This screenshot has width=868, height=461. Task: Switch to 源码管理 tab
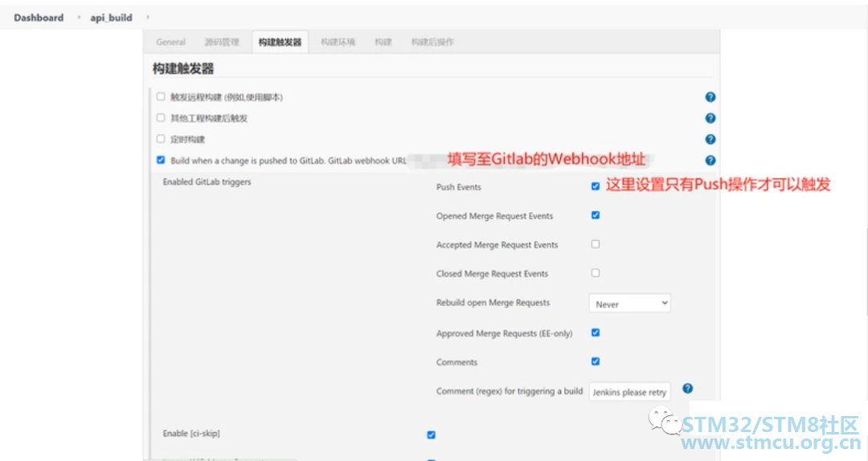pos(222,42)
